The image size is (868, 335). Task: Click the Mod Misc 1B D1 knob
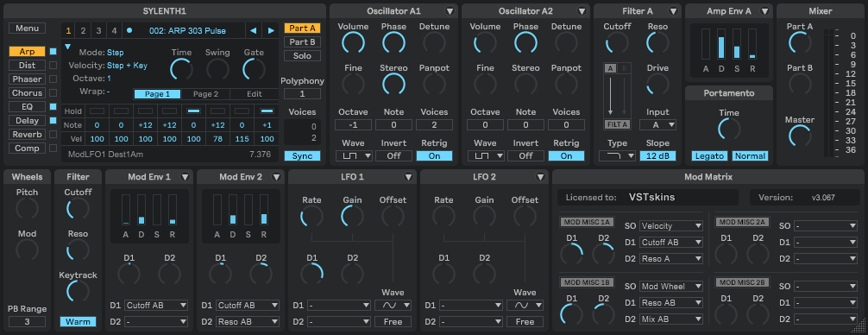coord(572,314)
